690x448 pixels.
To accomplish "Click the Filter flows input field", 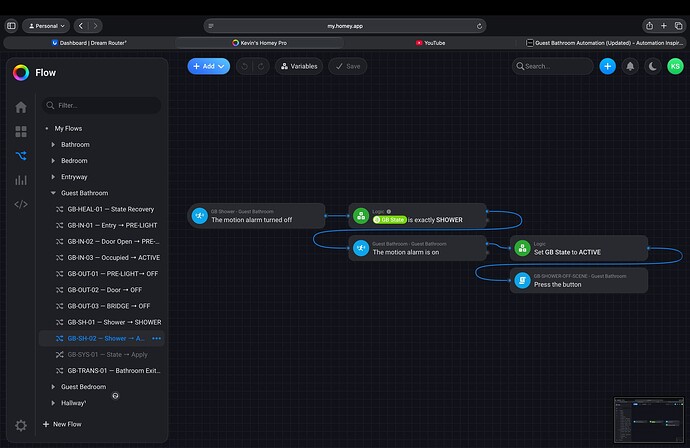I will click(x=102, y=106).
